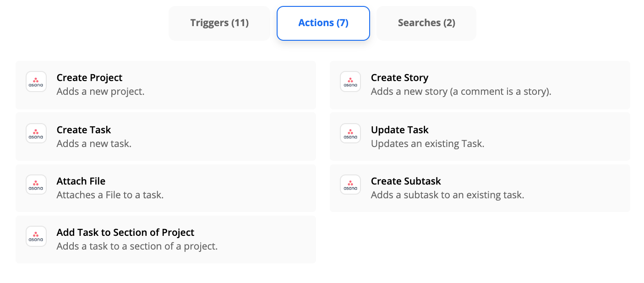Click 'Adds a task to a section of a project.'

(137, 246)
